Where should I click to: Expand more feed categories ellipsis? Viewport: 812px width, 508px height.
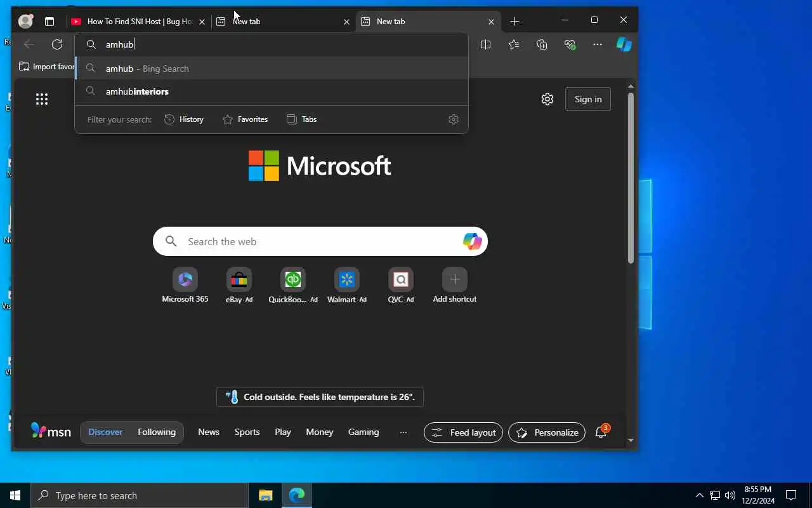[403, 432]
